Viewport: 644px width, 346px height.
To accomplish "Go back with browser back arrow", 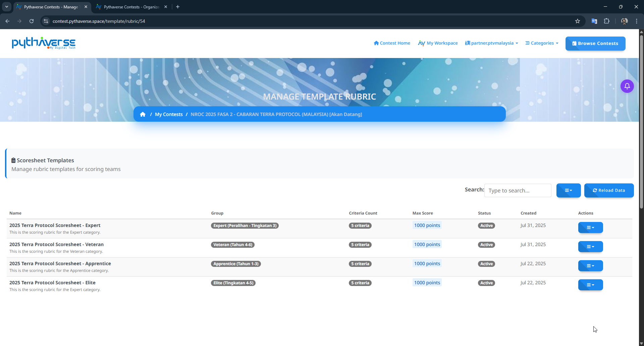I will point(7,21).
